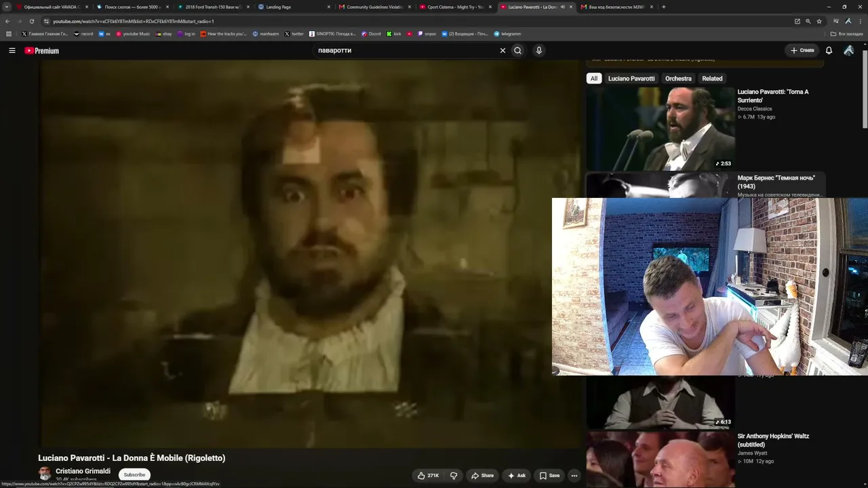Open Sir Anthony Hopkins' Waltz video title
868x488 pixels.
tap(773, 441)
